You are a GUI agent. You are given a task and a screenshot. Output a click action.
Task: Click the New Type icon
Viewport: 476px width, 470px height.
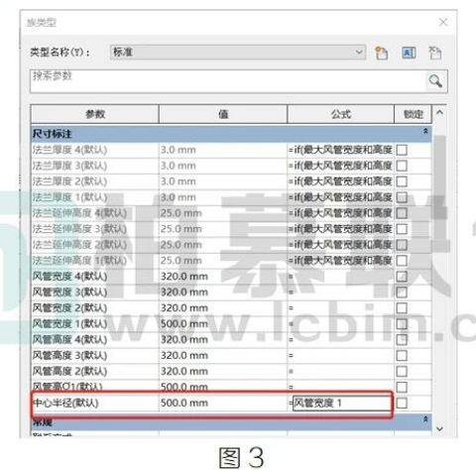tap(381, 53)
